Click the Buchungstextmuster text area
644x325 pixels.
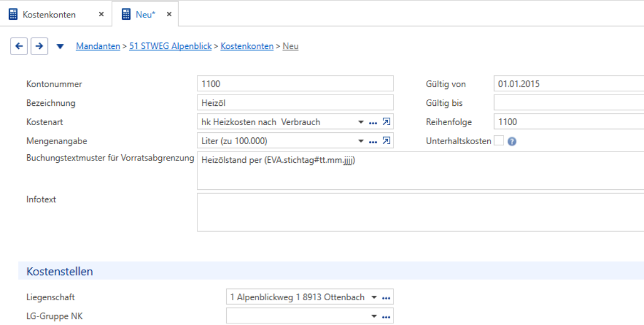421,171
